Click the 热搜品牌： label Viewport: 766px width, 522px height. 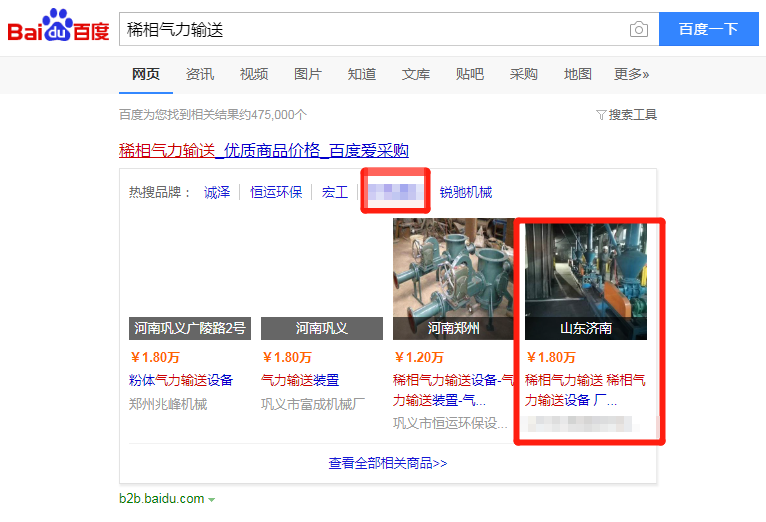click(x=160, y=192)
